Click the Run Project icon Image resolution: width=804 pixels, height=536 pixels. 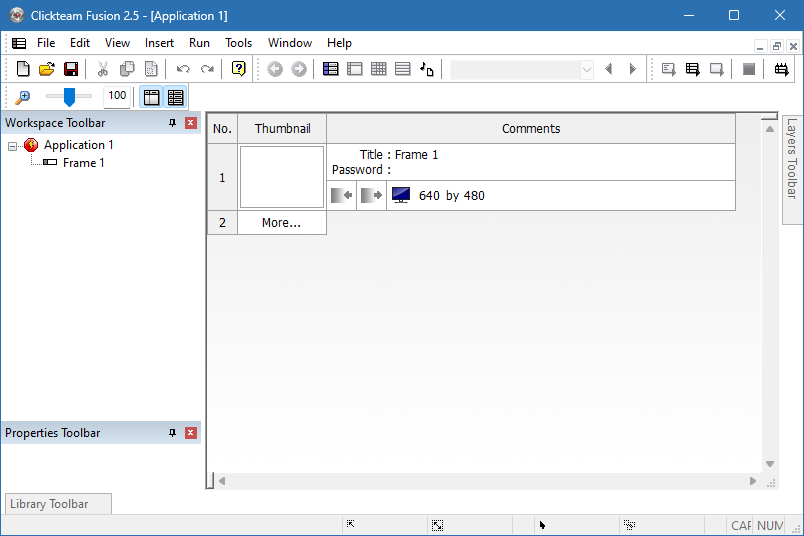point(668,69)
